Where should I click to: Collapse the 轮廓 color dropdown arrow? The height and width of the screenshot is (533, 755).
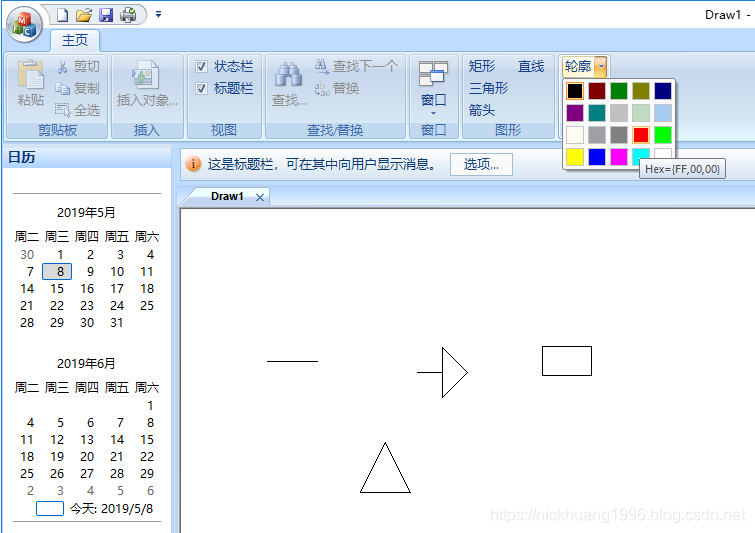(601, 66)
